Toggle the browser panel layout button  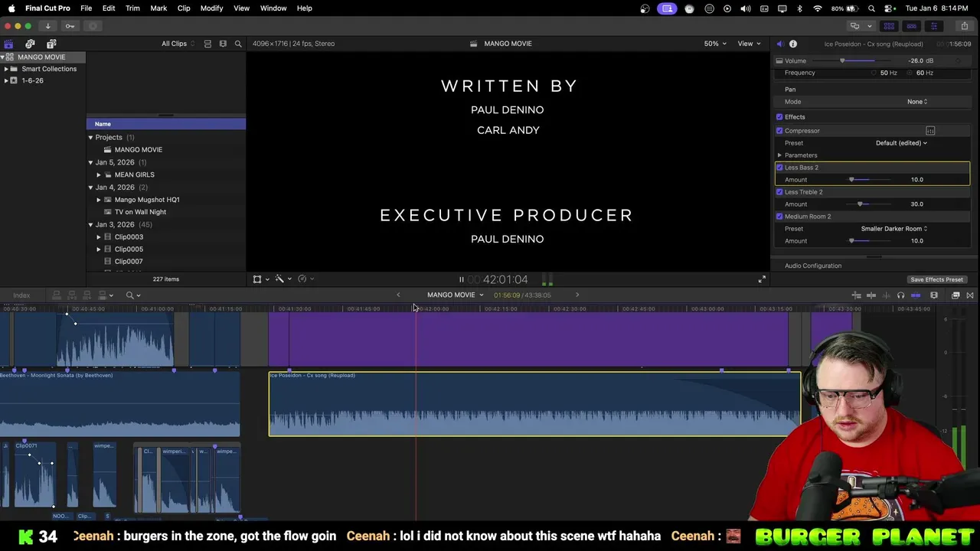click(x=889, y=26)
